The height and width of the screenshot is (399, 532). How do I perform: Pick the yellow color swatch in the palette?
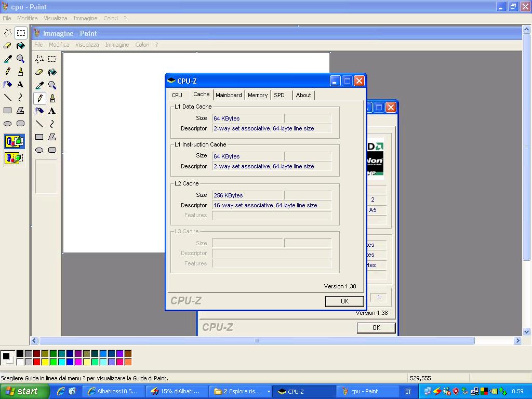point(45,362)
